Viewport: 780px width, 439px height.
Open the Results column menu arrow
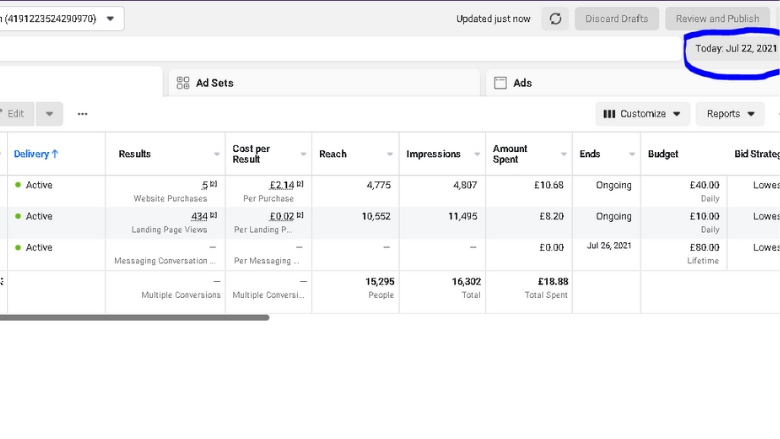(x=216, y=154)
